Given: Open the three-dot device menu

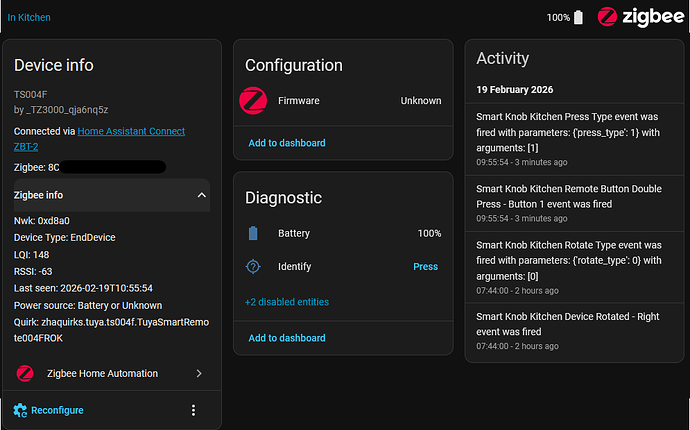Looking at the screenshot, I should (193, 410).
